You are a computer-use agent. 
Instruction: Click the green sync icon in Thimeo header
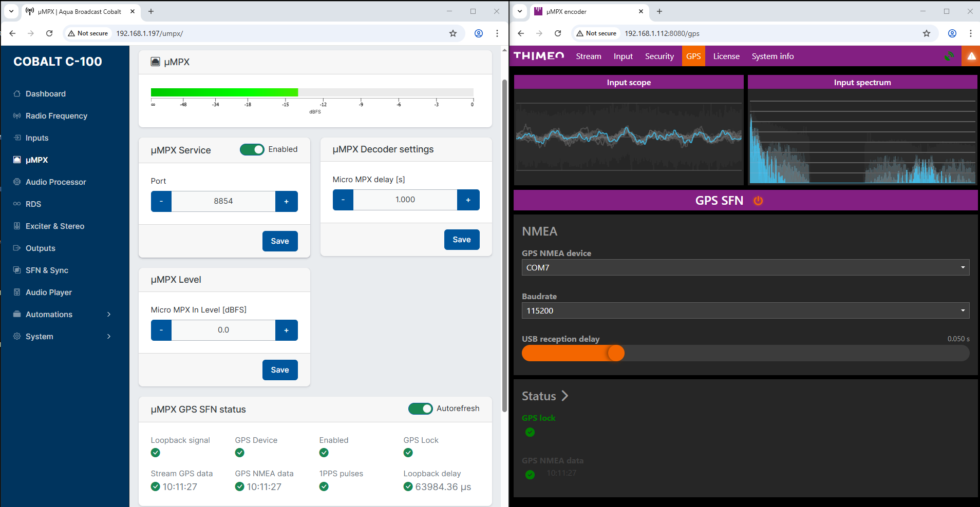point(949,56)
